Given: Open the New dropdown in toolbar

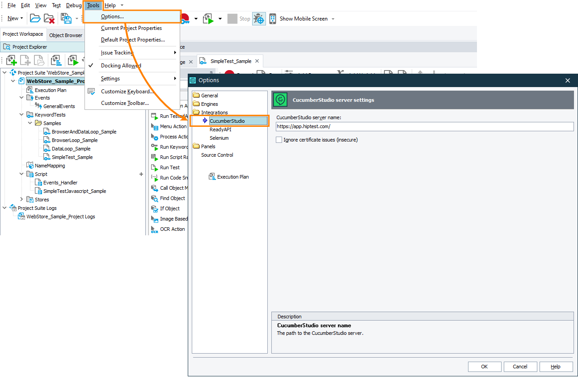Looking at the screenshot, I should (x=15, y=19).
